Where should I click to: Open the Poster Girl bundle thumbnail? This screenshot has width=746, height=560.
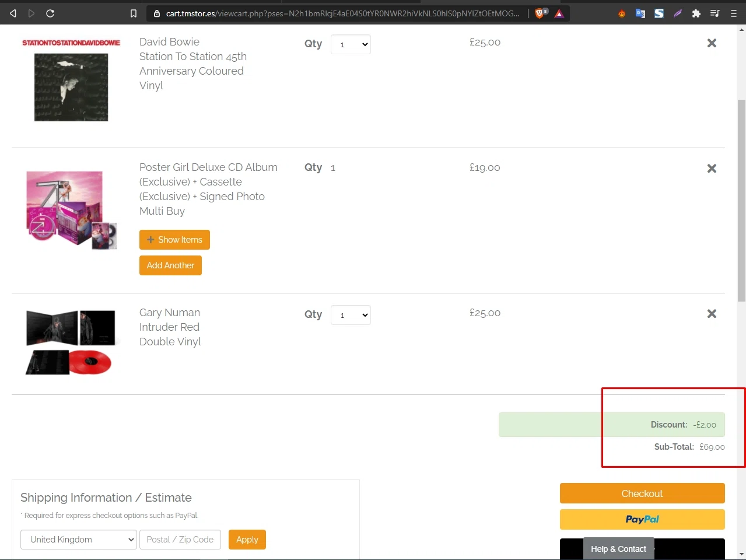point(71,210)
